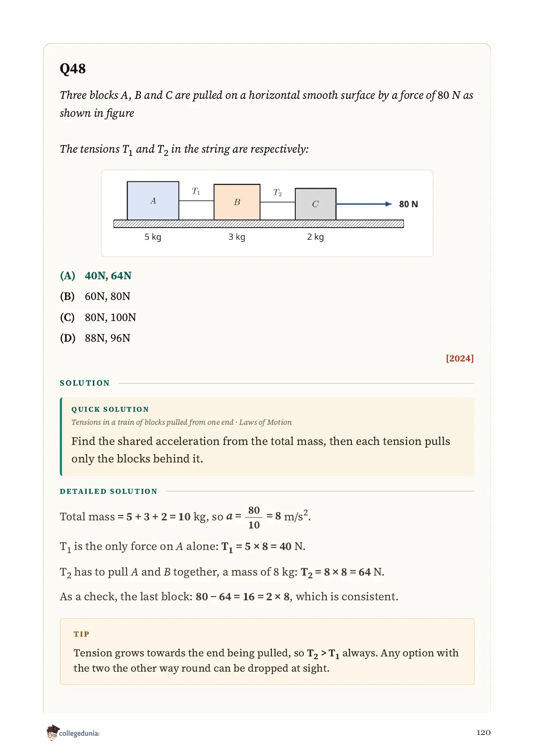Select option (A) 40N, 64N

[96, 276]
